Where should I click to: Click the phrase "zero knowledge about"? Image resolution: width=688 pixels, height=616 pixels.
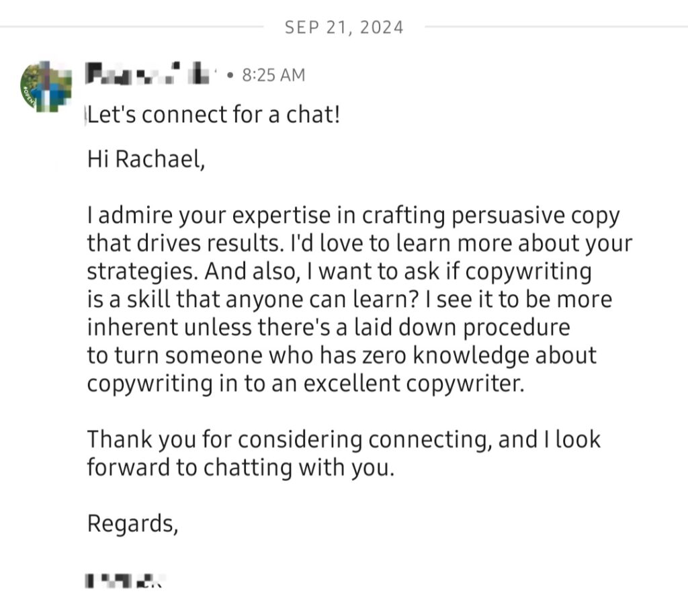[479, 355]
